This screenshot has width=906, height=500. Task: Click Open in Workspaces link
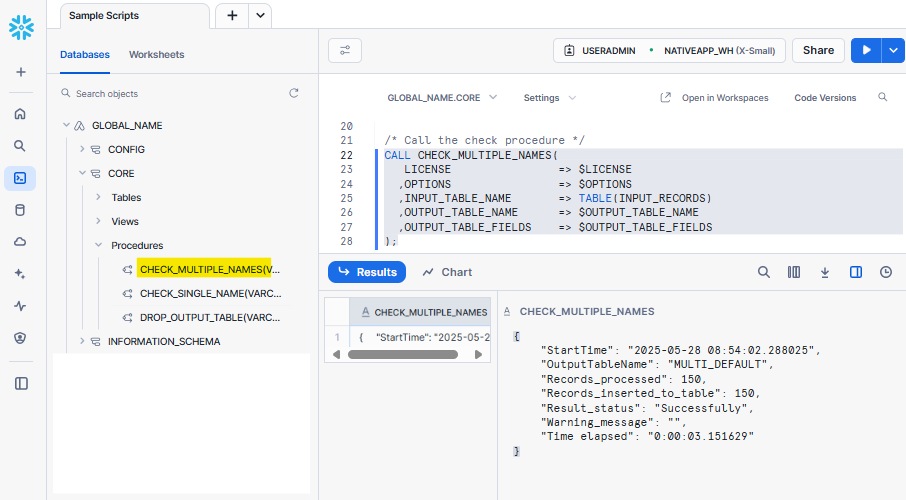coord(725,98)
